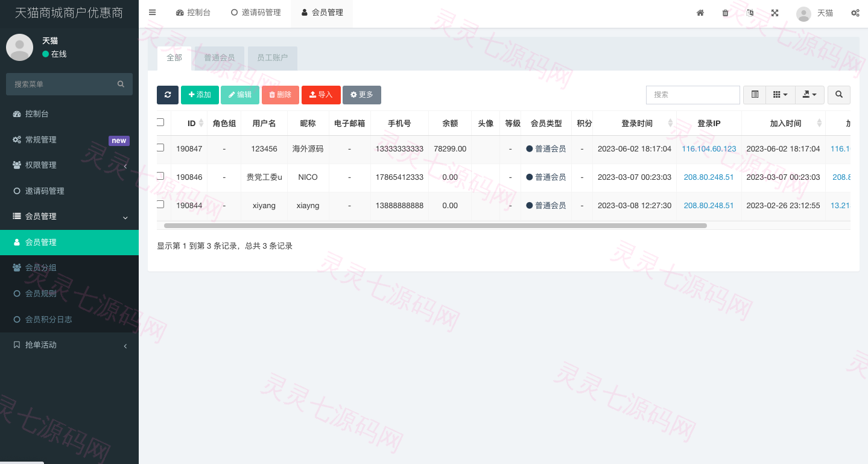Open the settings gears icon at top right
This screenshot has width=868, height=464.
855,13
